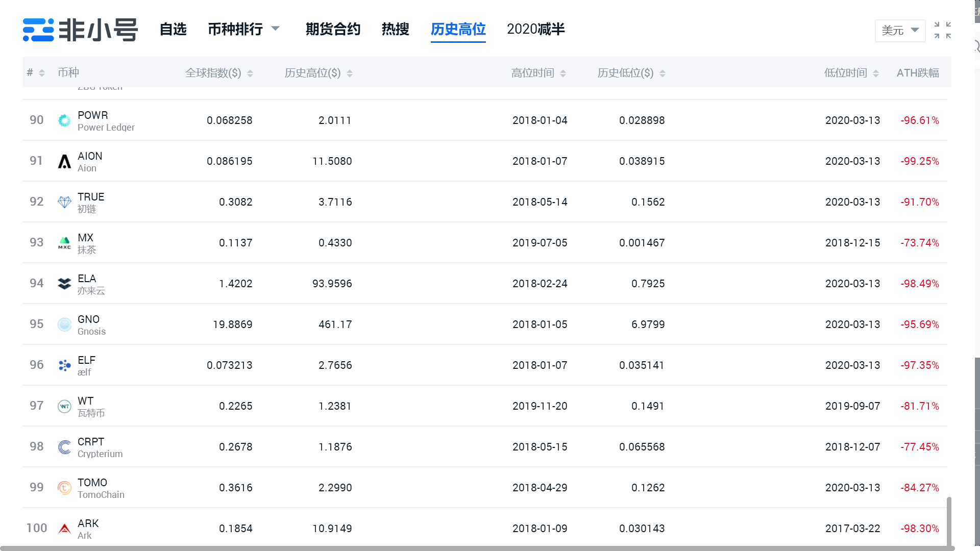Screen dimensions: 980x551
Task: Click the AION coin icon
Action: pos(64,161)
